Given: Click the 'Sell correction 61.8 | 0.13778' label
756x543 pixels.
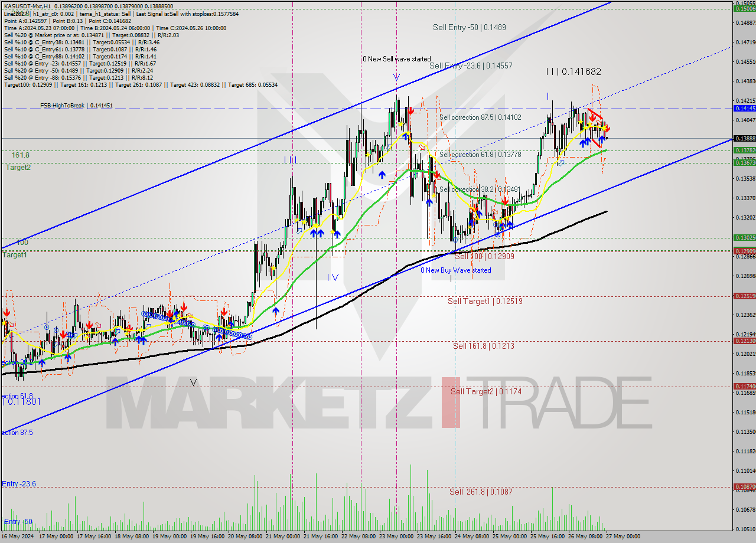Looking at the screenshot, I should point(480,155).
